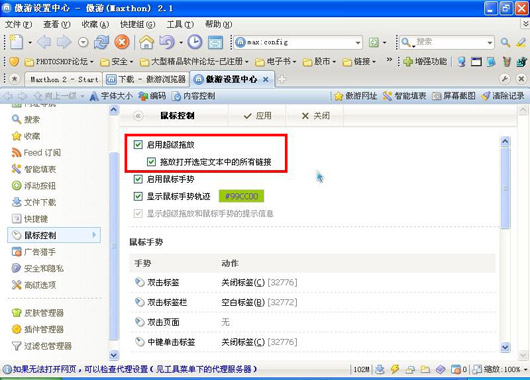Open the 文件 menu

tap(18, 24)
